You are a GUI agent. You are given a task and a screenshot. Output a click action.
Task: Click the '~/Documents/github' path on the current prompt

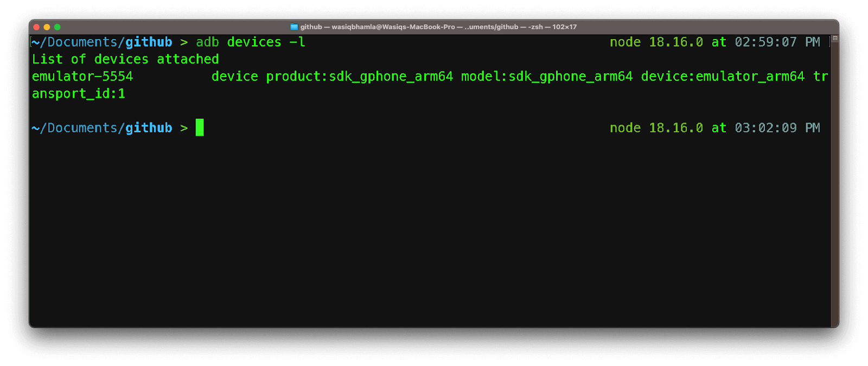pos(102,128)
